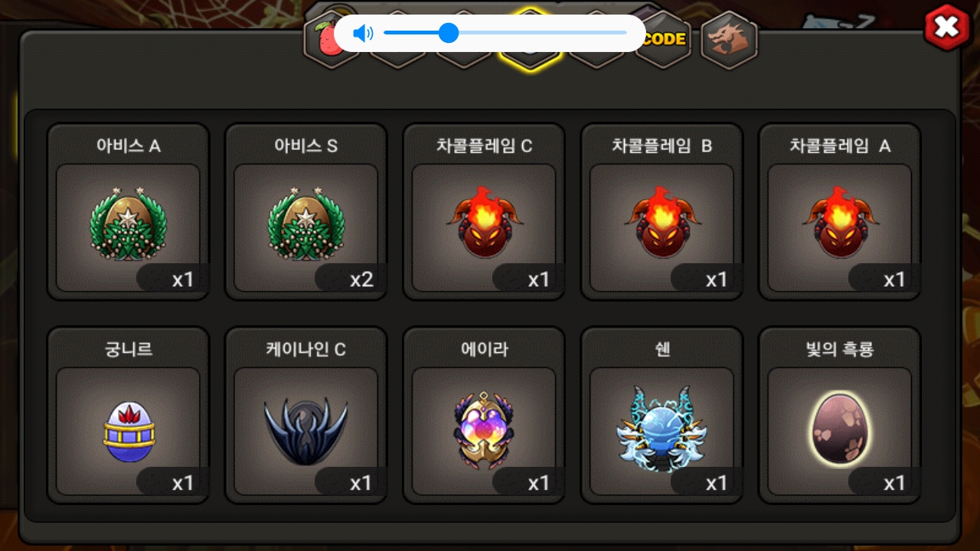This screenshot has width=980, height=551.
Task: Pick the 차콜플레임 A flame egg
Action: point(840,223)
